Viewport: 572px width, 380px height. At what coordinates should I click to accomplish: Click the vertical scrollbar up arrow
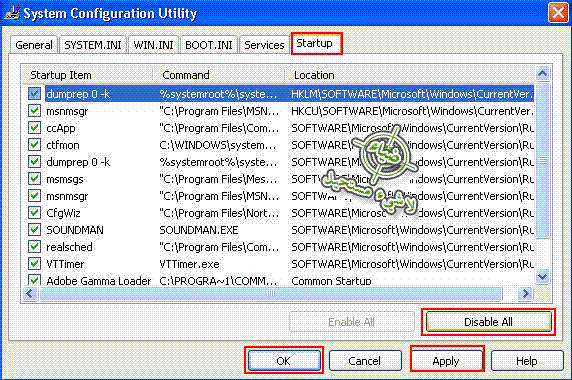click(x=542, y=74)
